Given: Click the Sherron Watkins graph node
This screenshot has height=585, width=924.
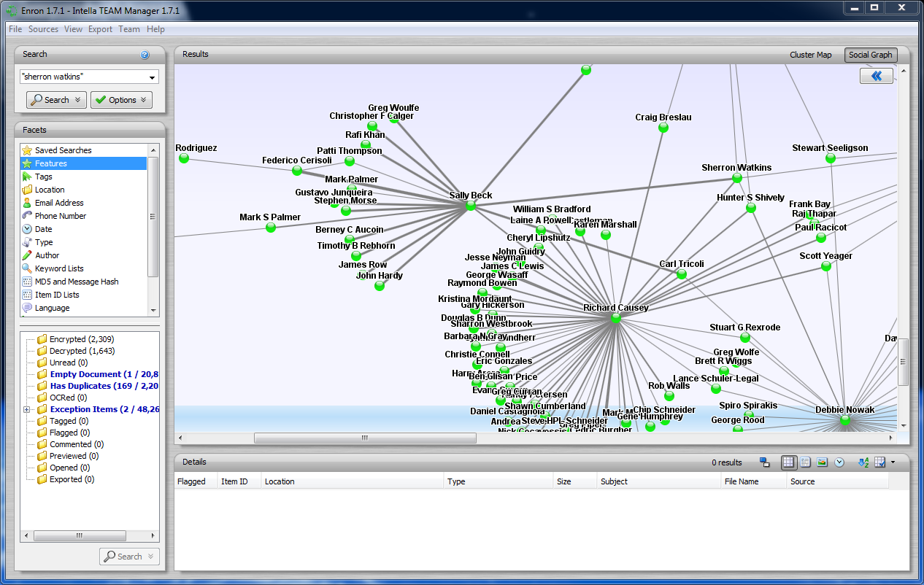Looking at the screenshot, I should click(x=737, y=178).
